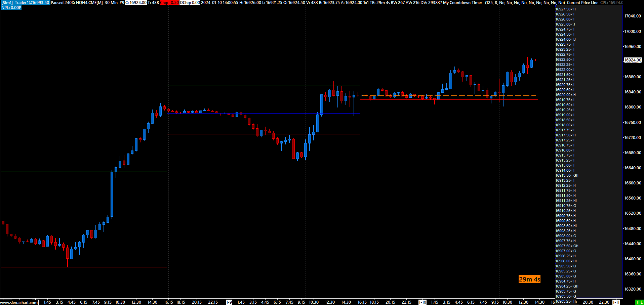Click the 20:30 time label on time axis

[588, 302]
